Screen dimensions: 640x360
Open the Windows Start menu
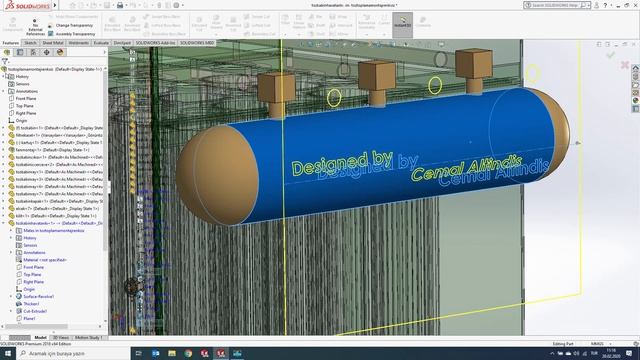[x=8, y=353]
